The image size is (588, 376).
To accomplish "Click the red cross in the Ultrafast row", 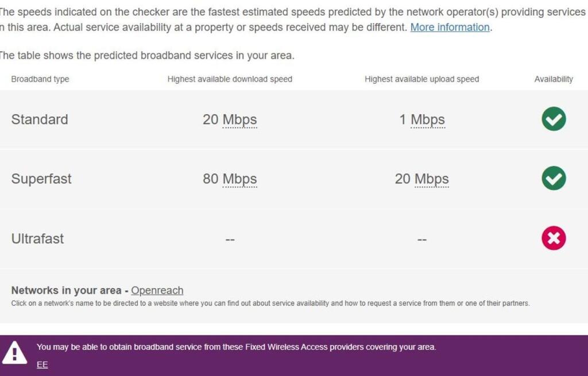I will pyautogui.click(x=554, y=238).
